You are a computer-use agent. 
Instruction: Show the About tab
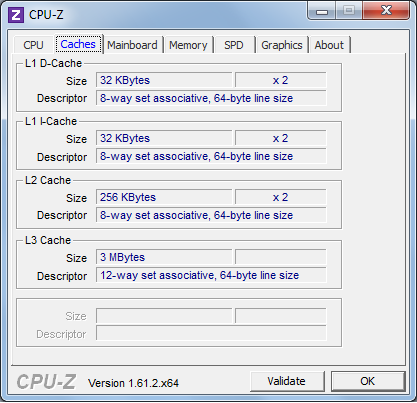coord(329,45)
